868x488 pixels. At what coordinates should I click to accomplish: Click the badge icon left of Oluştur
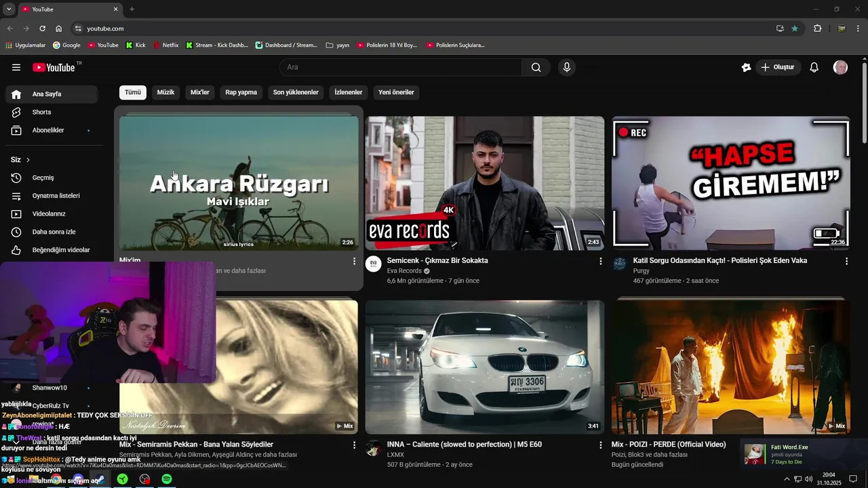click(746, 67)
